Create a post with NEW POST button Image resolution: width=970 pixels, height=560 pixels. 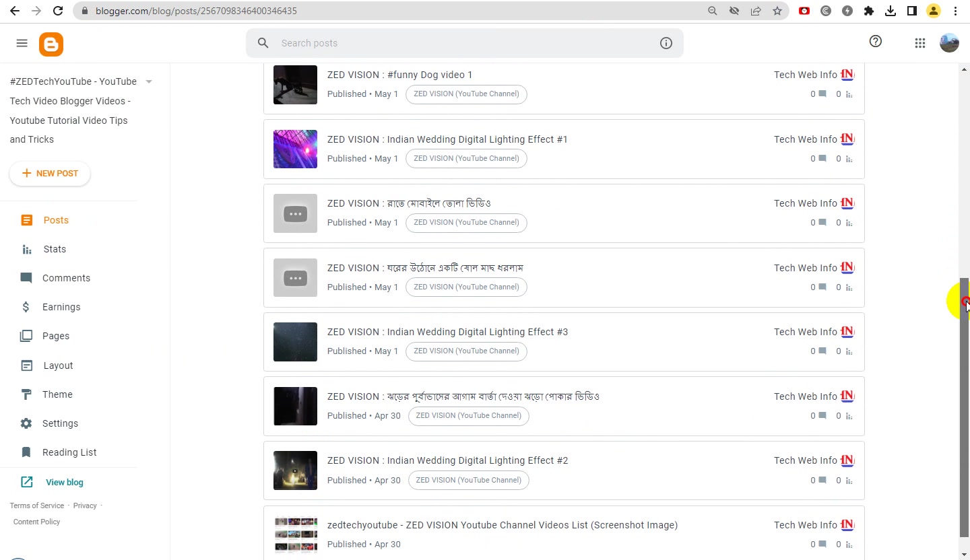[x=50, y=174]
